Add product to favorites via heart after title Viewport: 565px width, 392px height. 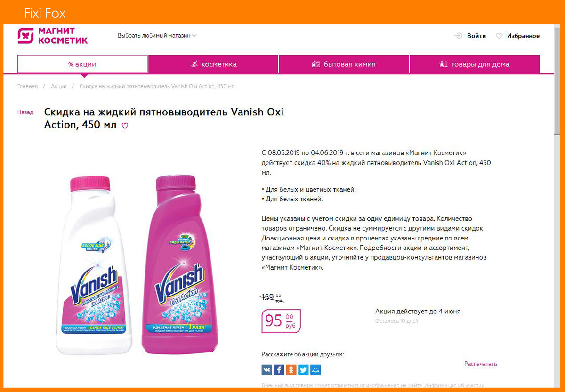click(x=125, y=126)
